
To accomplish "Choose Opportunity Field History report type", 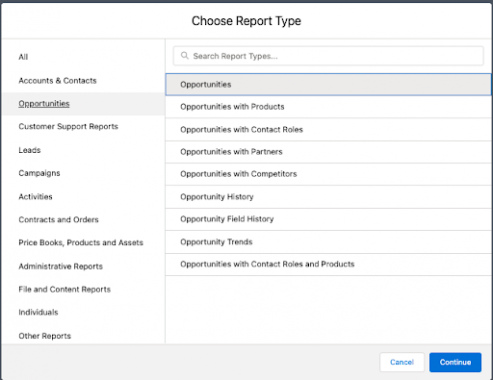I will [328, 219].
